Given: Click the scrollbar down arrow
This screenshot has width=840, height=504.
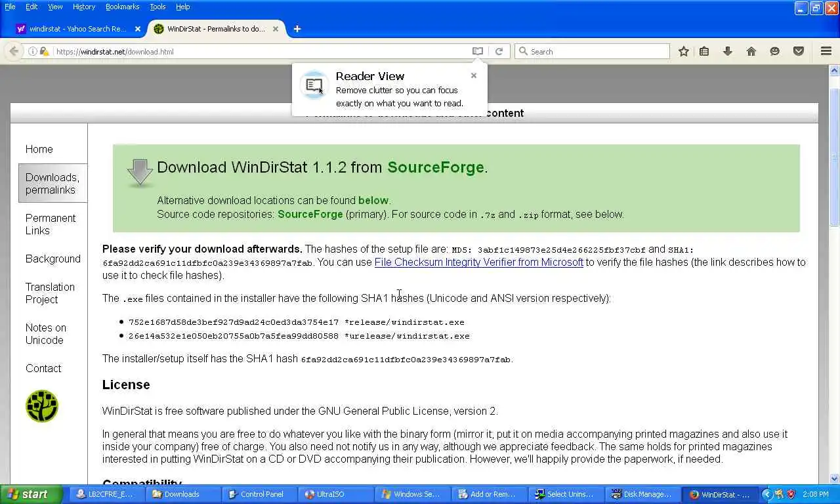Looking at the screenshot, I should [x=835, y=479].
